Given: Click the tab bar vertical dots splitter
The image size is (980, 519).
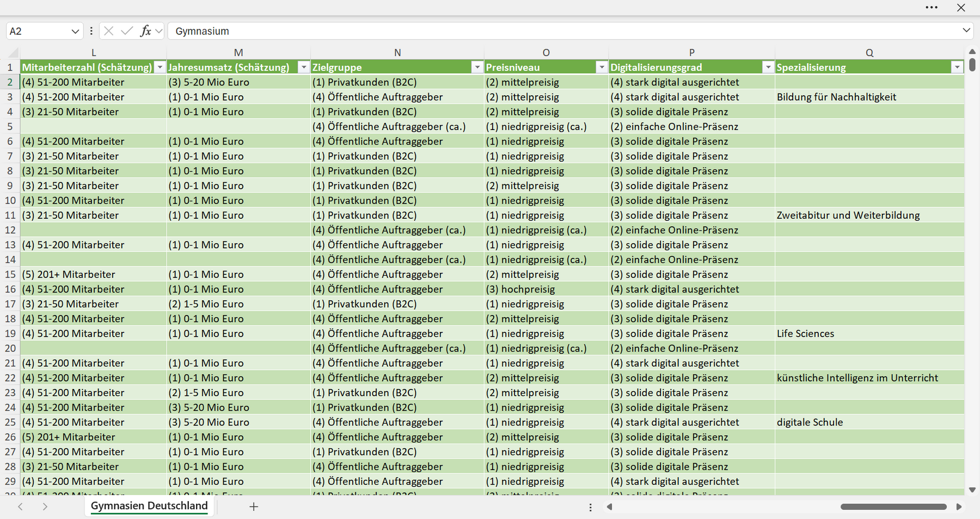Looking at the screenshot, I should (x=590, y=507).
